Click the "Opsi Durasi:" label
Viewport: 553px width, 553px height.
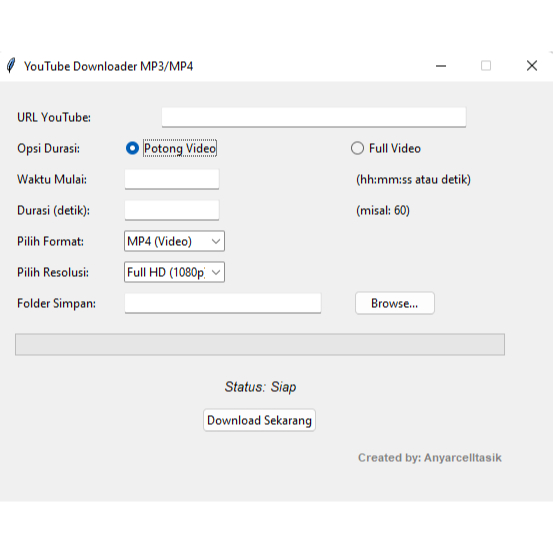coord(48,148)
